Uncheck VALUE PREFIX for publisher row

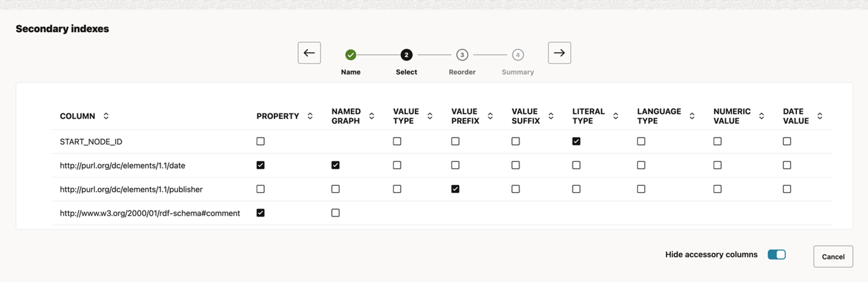[x=455, y=189]
